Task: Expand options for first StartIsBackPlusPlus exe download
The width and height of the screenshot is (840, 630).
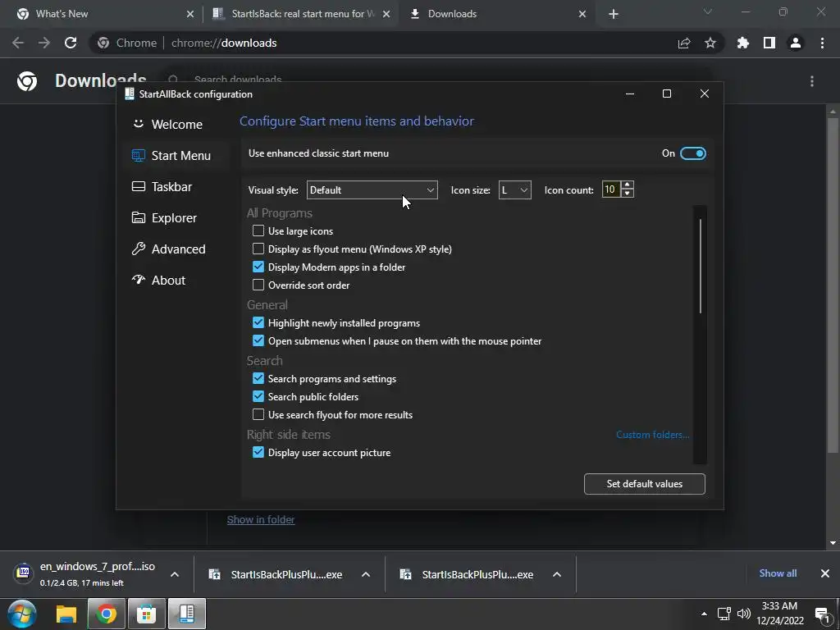Action: (x=366, y=574)
